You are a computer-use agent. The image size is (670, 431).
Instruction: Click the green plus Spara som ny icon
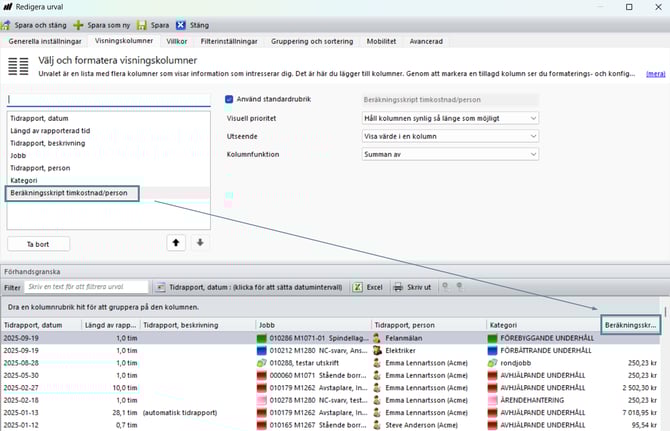tap(79, 24)
